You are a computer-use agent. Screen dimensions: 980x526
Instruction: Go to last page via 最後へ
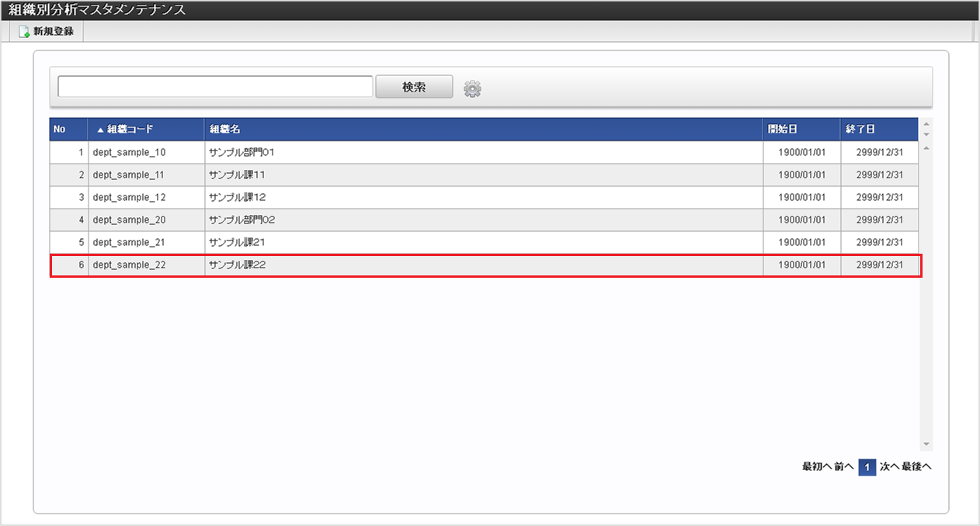click(x=916, y=467)
